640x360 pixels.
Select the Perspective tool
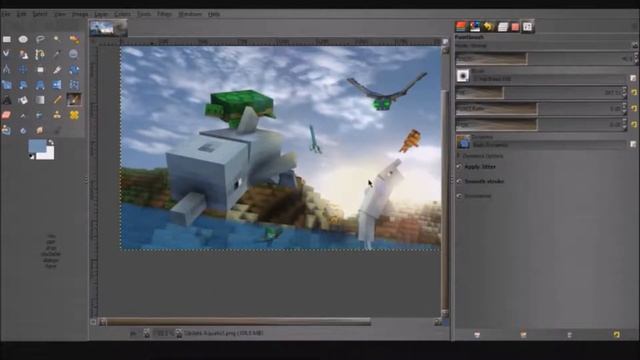pos(40,85)
